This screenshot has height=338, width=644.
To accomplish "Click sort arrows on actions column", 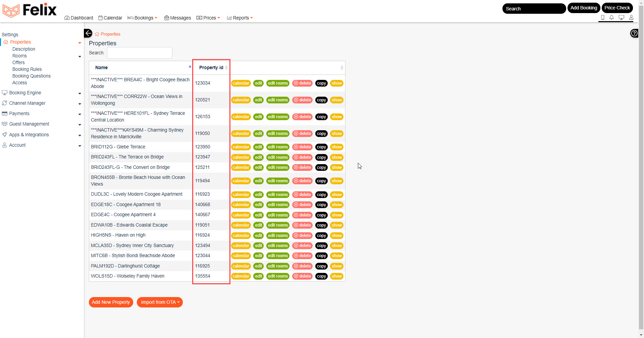I will [341, 68].
